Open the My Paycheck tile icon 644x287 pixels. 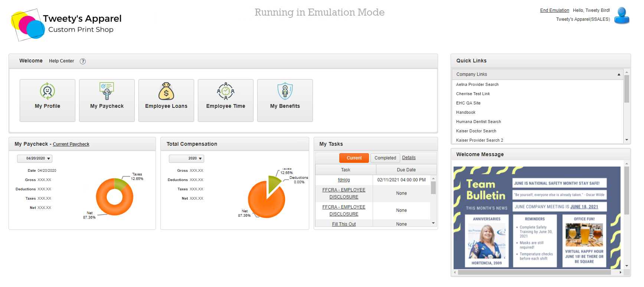point(107,91)
